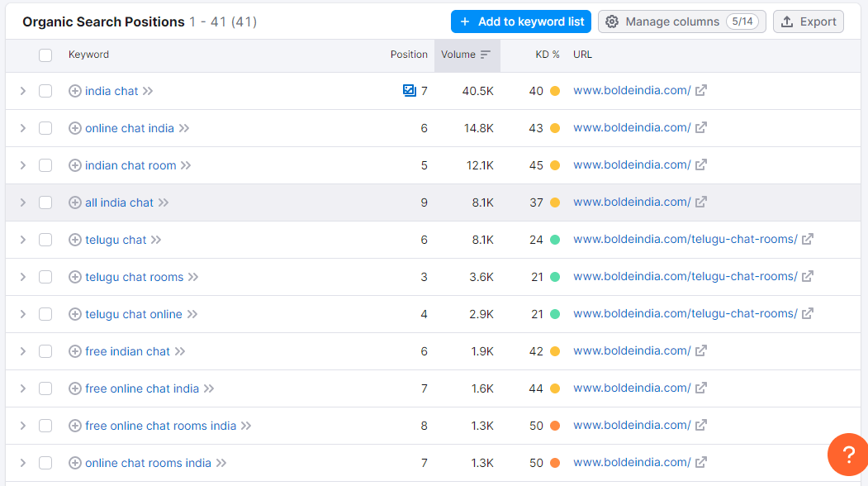Click the plus icon beside 'india chat'
This screenshot has width=868, height=486.
click(x=74, y=91)
